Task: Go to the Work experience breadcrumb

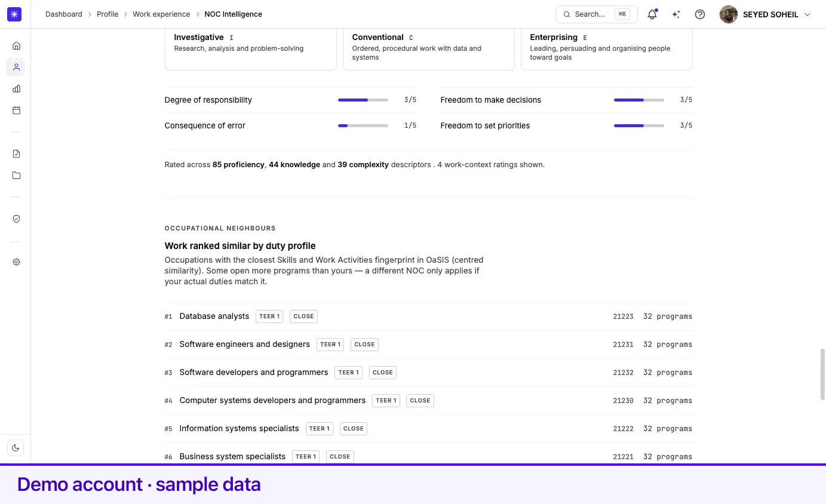Action: [161, 14]
